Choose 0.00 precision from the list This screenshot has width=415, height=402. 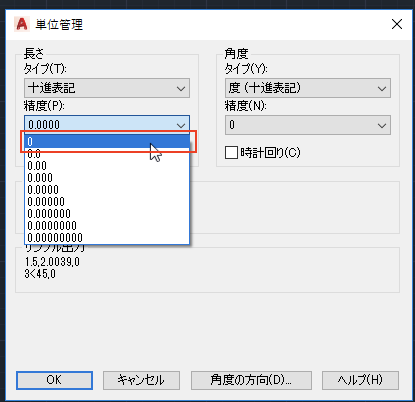(107, 166)
